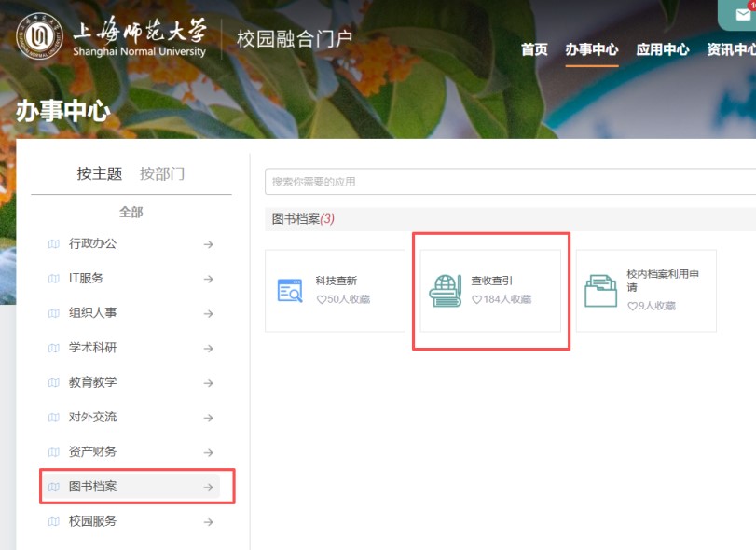Viewport: 756px width, 550px height.
Task: Click the 查收查引 globe and books icon
Action: (446, 290)
